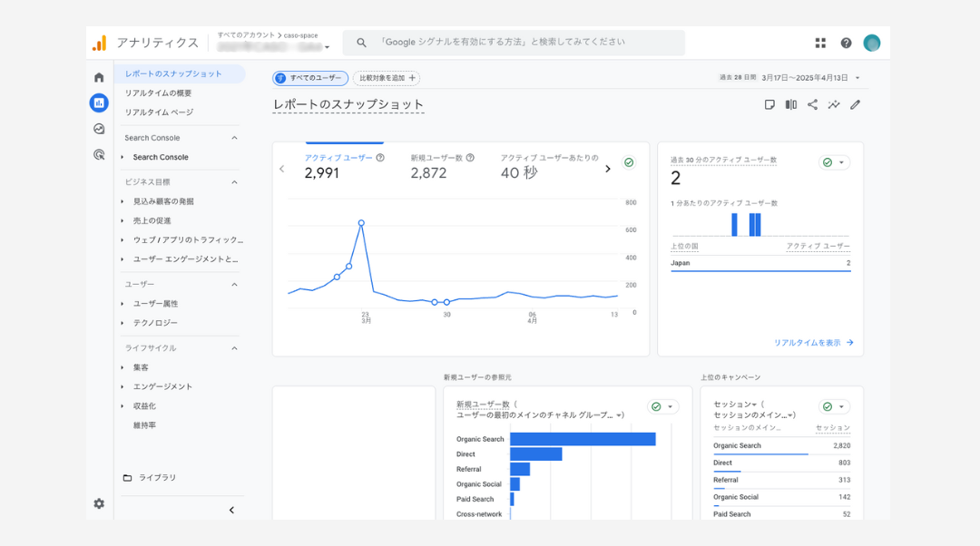Edit report with the pencil icon
980x546 pixels.
pos(855,104)
